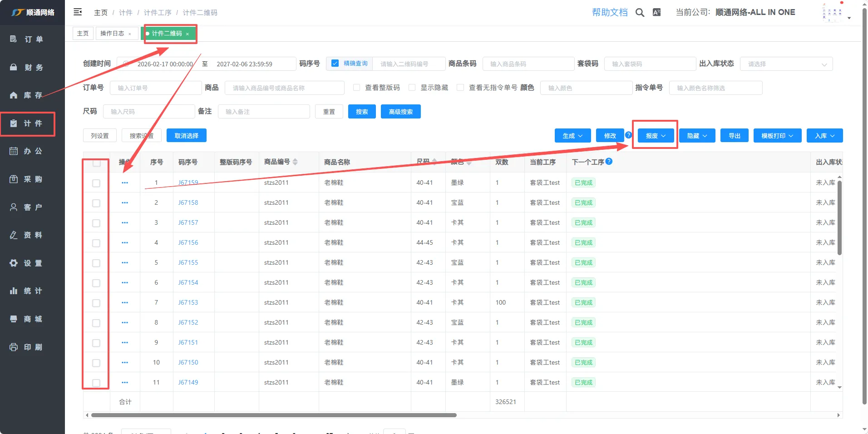Viewport: 868px width, 434px height.
Task: Click the language translate icon in header
Action: (656, 13)
